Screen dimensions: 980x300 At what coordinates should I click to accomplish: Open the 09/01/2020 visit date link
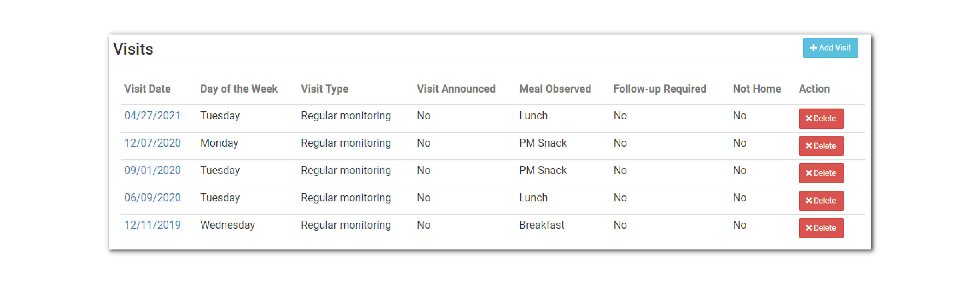point(152,171)
